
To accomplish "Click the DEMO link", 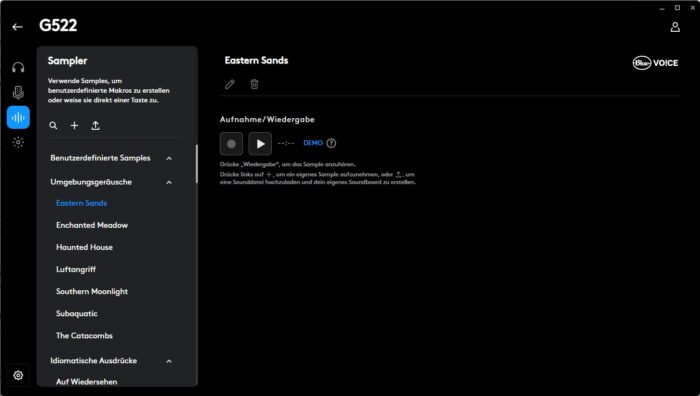I will point(313,143).
